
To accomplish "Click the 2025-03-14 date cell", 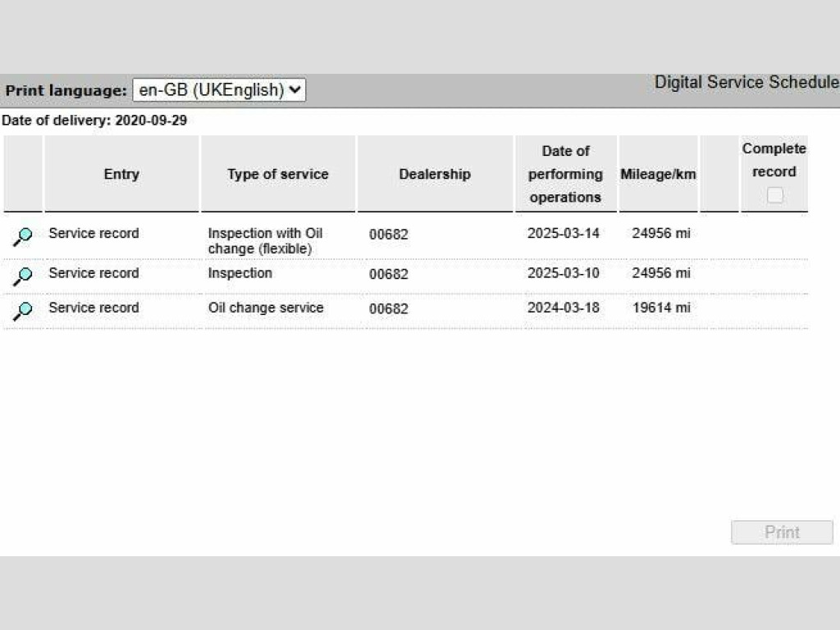I will pyautogui.click(x=564, y=233).
